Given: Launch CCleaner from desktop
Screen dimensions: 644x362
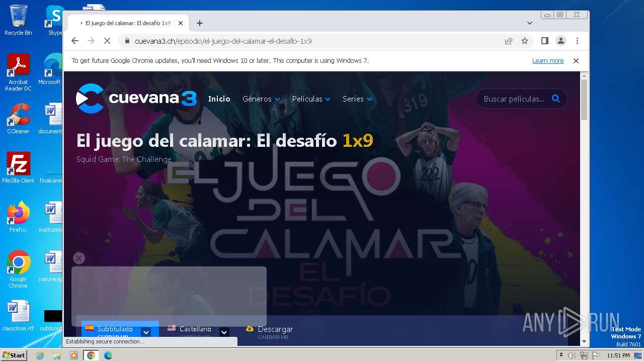Looking at the screenshot, I should tap(18, 119).
